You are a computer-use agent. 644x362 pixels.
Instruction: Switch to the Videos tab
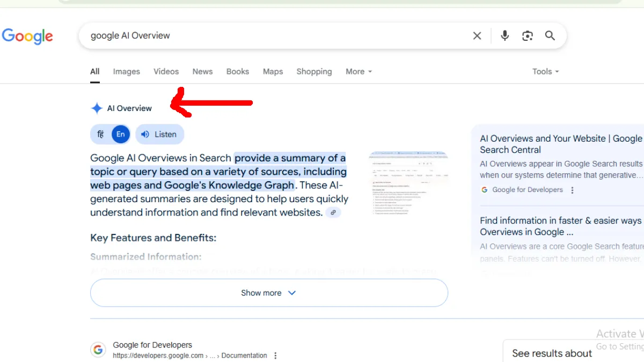(166, 71)
